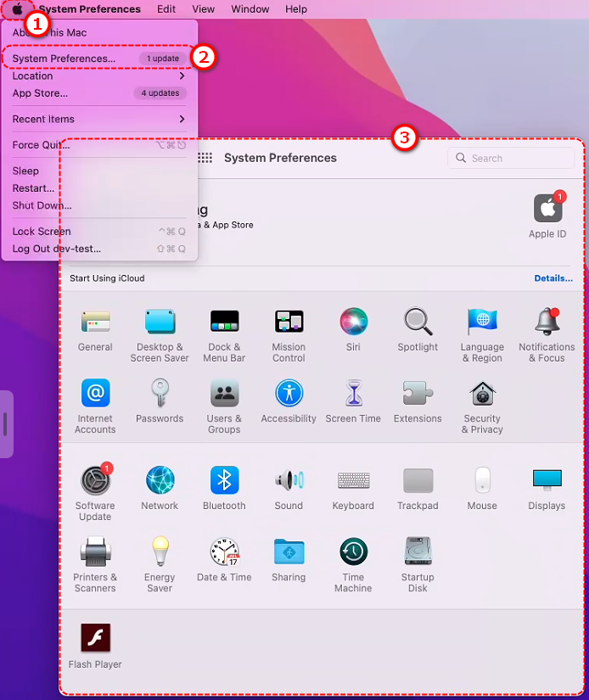Open Startup Disk settings

point(418,565)
